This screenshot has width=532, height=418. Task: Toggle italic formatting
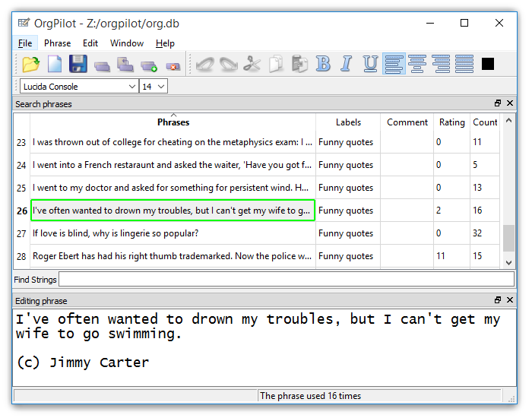click(347, 64)
